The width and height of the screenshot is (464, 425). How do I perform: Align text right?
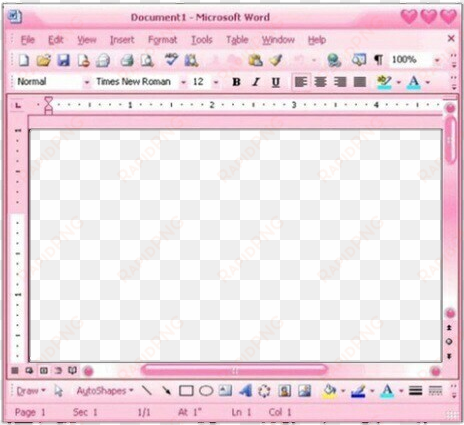(340, 82)
